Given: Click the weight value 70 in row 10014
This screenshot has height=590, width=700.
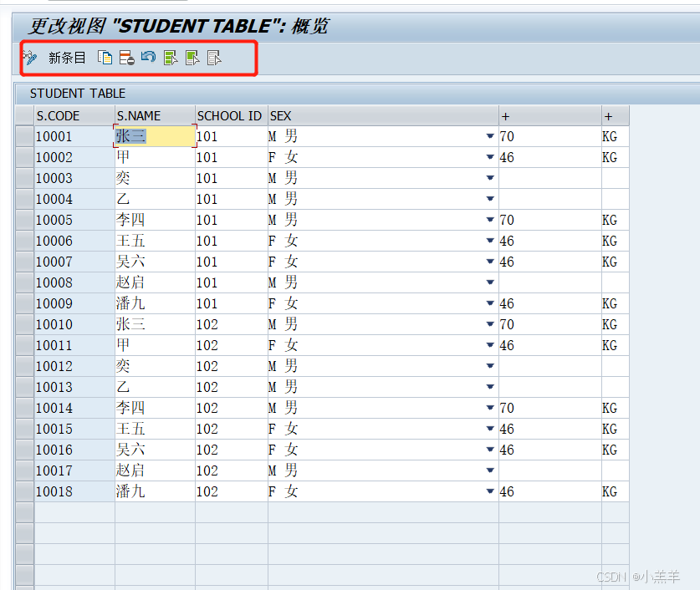Looking at the screenshot, I should tap(550, 408).
